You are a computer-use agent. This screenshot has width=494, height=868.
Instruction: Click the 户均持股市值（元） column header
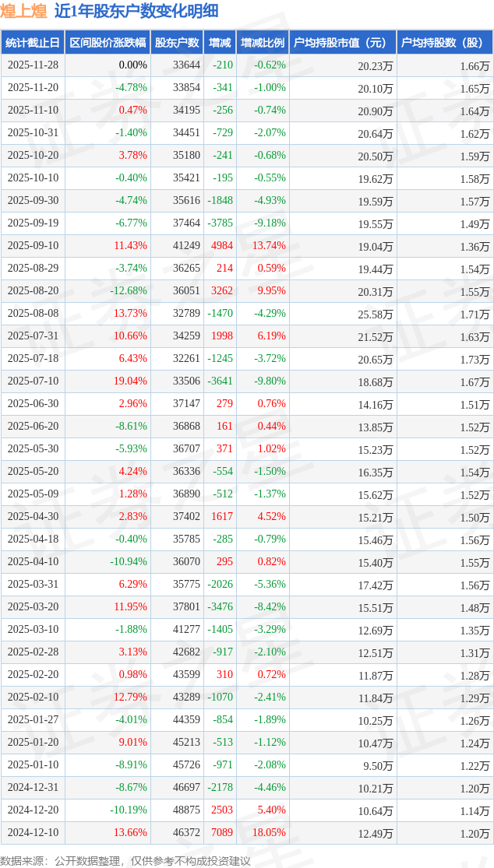[343, 43]
